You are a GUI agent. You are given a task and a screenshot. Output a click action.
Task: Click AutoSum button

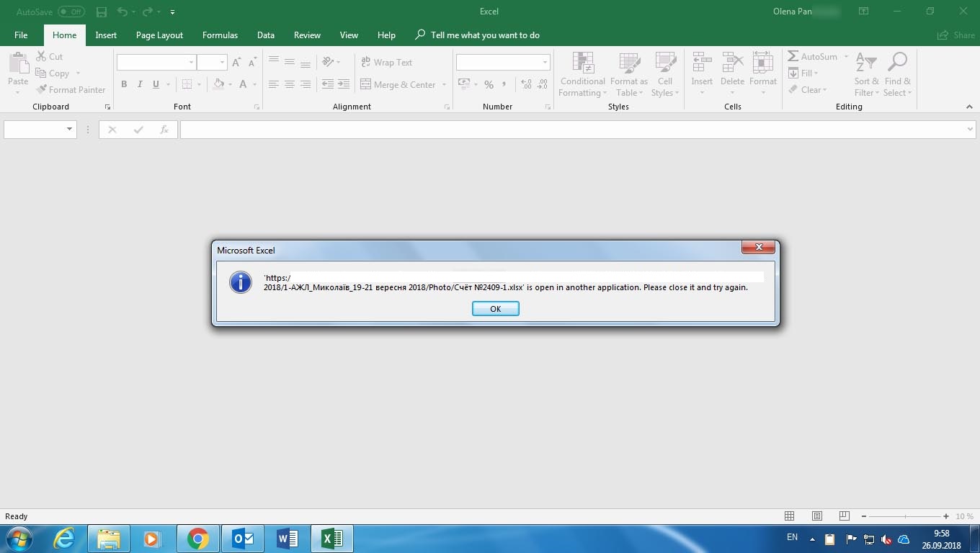[813, 56]
